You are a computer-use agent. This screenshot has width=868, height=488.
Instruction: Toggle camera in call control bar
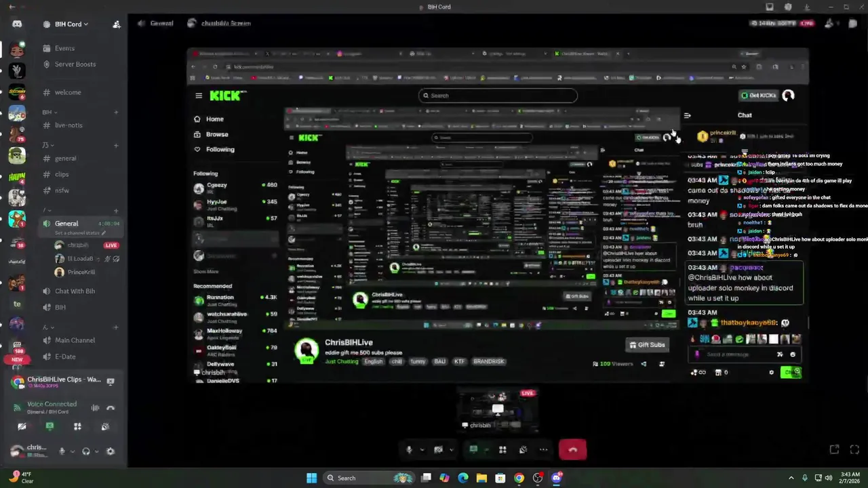(439, 449)
